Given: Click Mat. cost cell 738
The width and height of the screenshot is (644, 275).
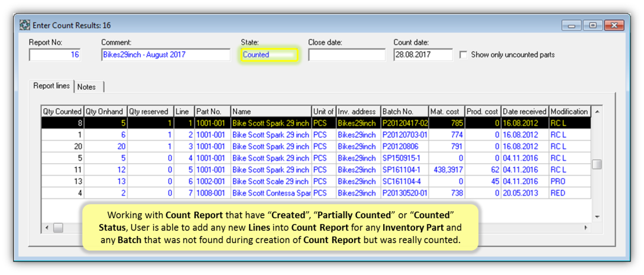Looking at the screenshot, I should click(446, 193).
